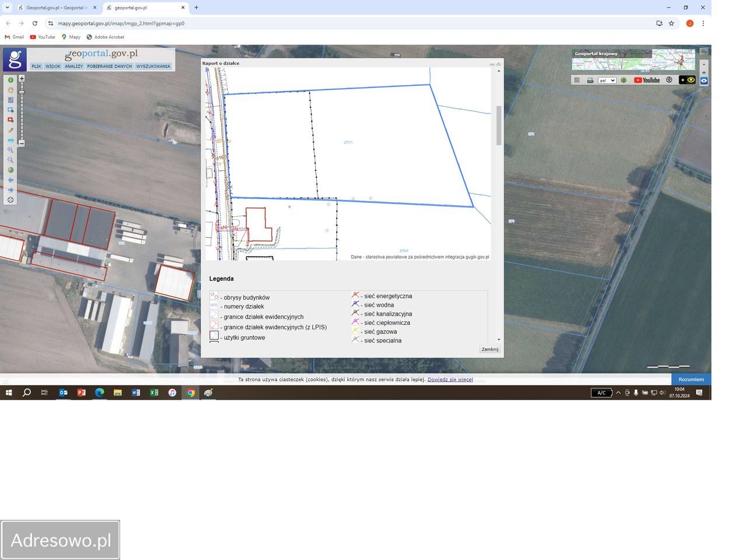Expand the POBIERANIE DANYCH menu
This screenshot has height=560, width=747.
point(110,66)
